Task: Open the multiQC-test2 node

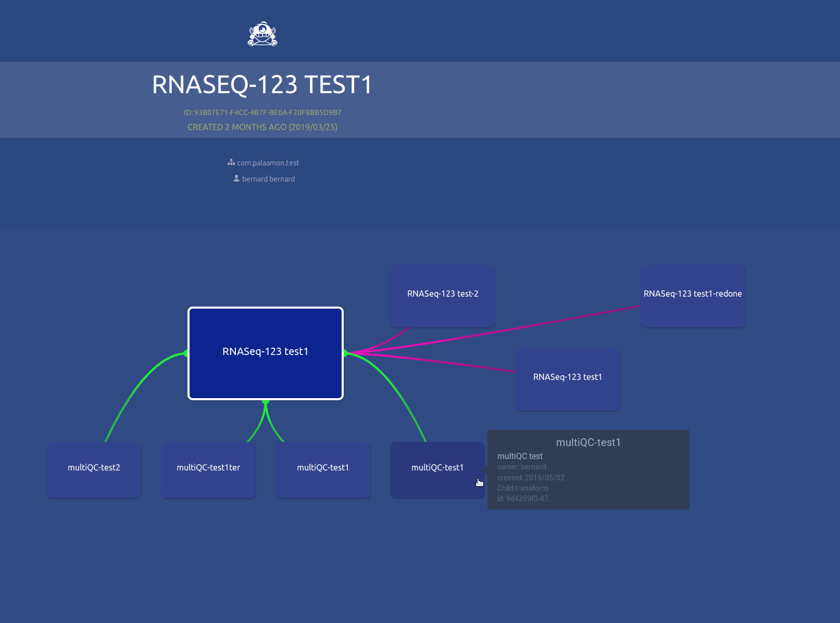Action: (x=94, y=470)
